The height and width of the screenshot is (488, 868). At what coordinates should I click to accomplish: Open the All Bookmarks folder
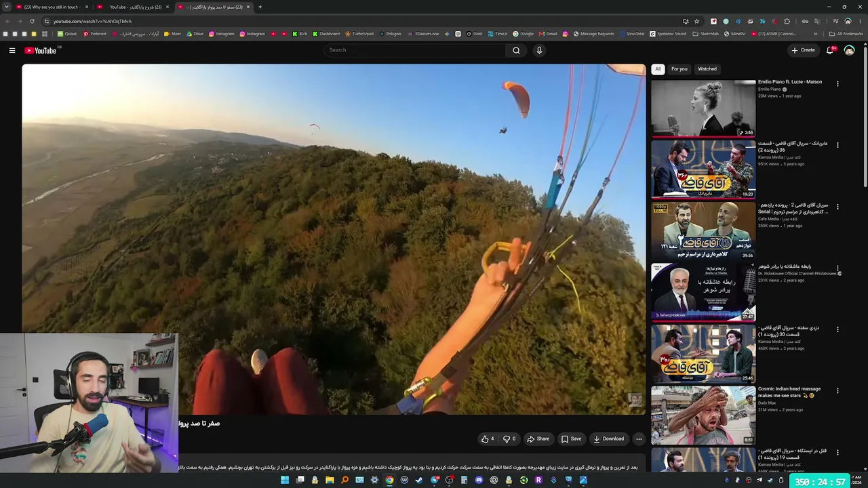pos(846,34)
